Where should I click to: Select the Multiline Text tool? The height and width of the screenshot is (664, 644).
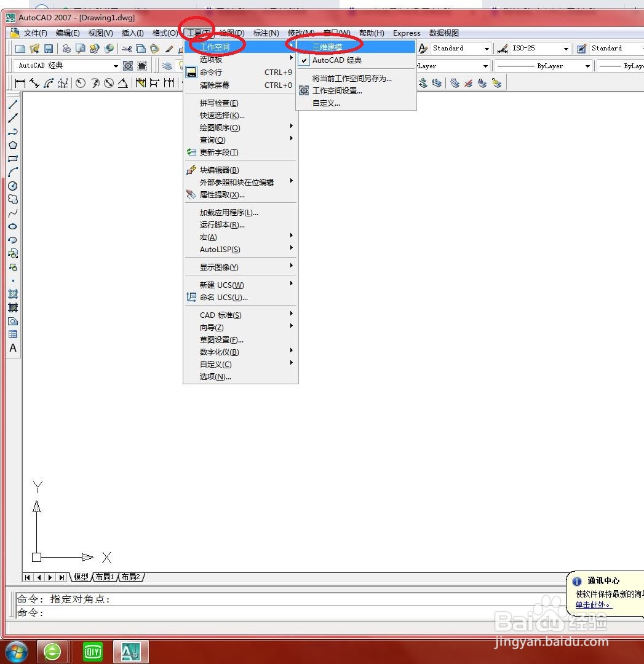(x=13, y=347)
